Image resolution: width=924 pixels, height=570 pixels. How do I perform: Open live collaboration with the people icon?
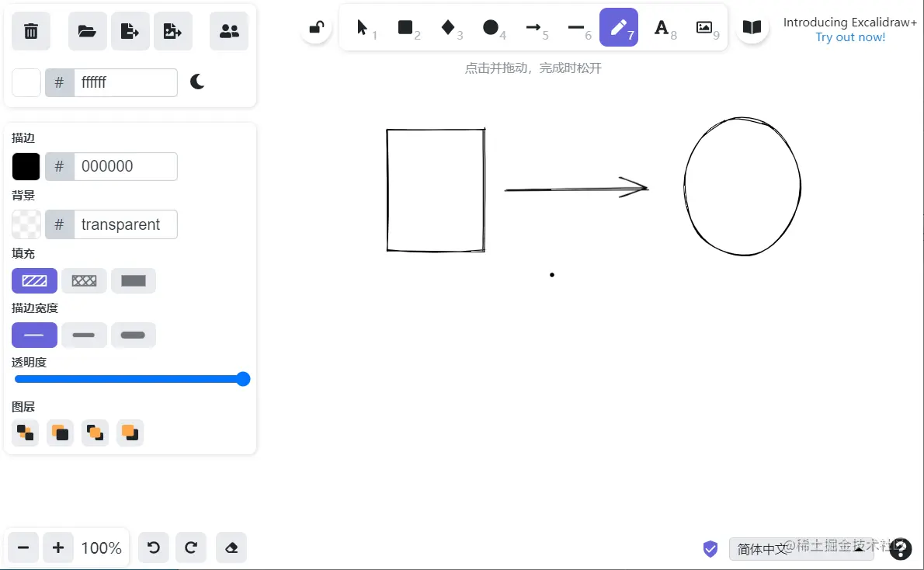coord(229,31)
